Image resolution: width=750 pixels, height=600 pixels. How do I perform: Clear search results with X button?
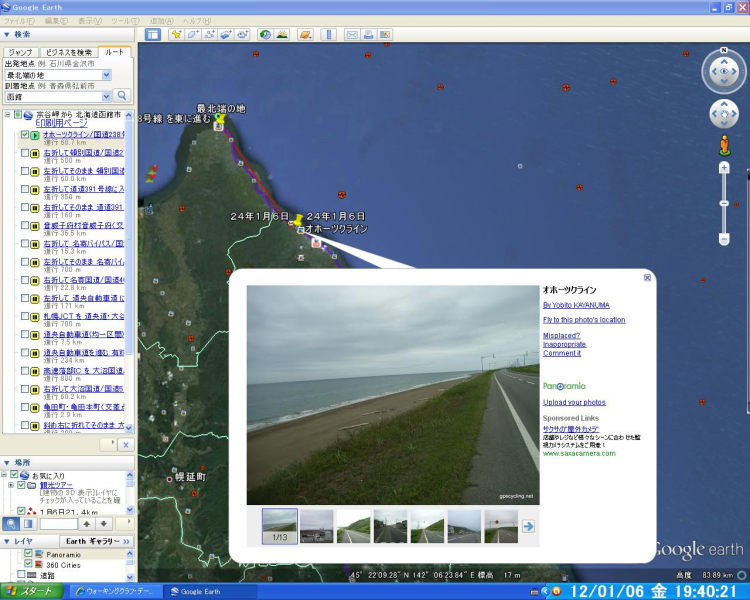126,445
